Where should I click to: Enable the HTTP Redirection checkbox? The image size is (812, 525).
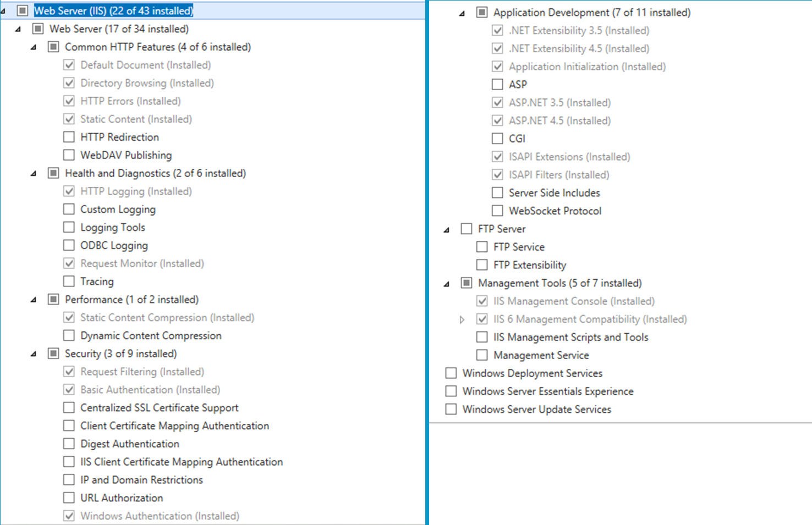pos(69,137)
